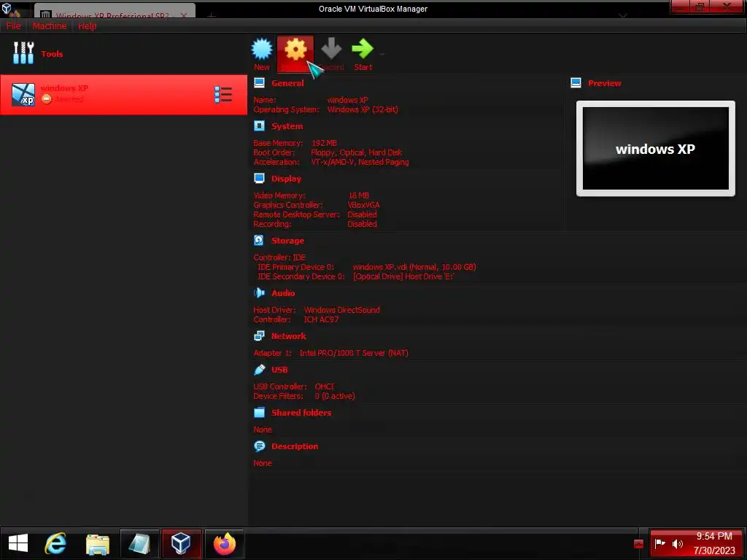Click the Display section screen icon
The height and width of the screenshot is (560, 747).
259,179
